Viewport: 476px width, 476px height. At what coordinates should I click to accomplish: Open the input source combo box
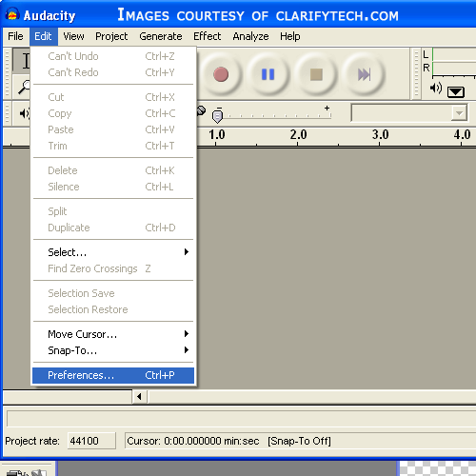(409, 112)
